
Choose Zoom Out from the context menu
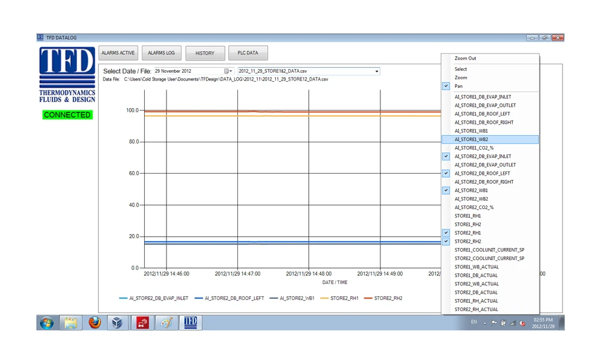tap(465, 58)
